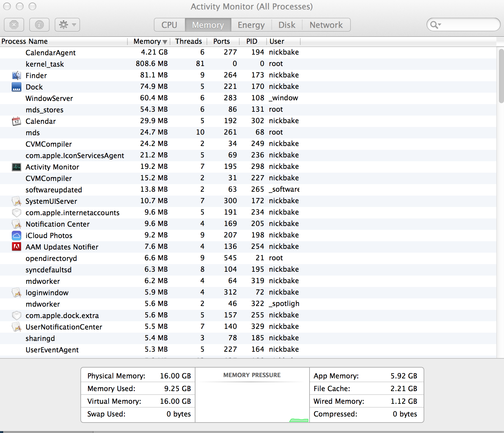Viewport: 504px width, 433px height.
Task: Select the opendirectoryd process
Action: coord(248,258)
